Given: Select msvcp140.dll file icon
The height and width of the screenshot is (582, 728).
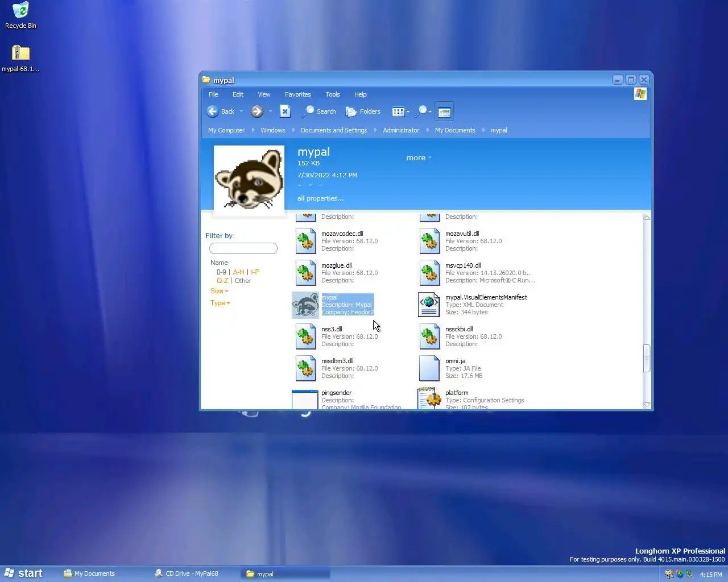Looking at the screenshot, I should pyautogui.click(x=429, y=273).
